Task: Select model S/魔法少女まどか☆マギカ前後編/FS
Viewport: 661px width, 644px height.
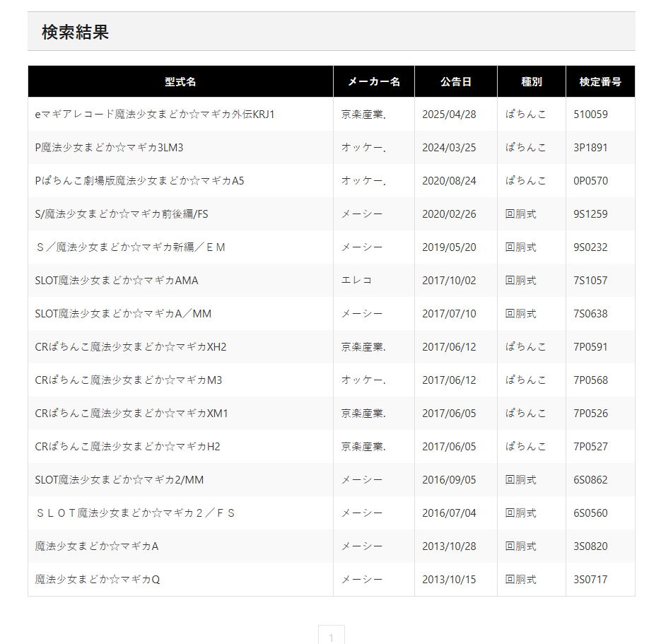Action: pyautogui.click(x=122, y=214)
